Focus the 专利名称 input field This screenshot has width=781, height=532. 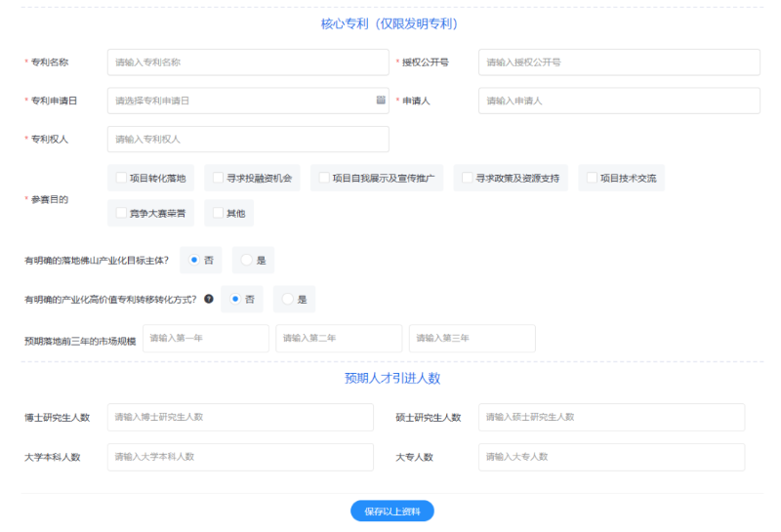pyautogui.click(x=248, y=62)
